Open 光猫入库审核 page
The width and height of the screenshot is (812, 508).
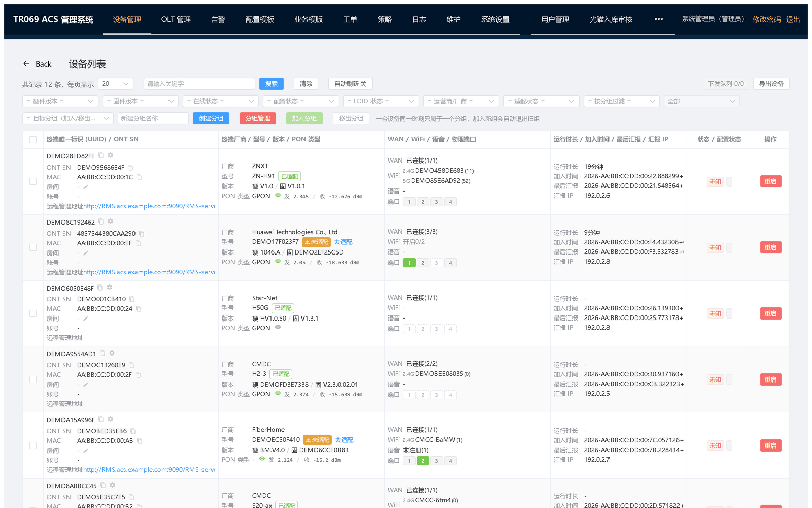point(611,19)
